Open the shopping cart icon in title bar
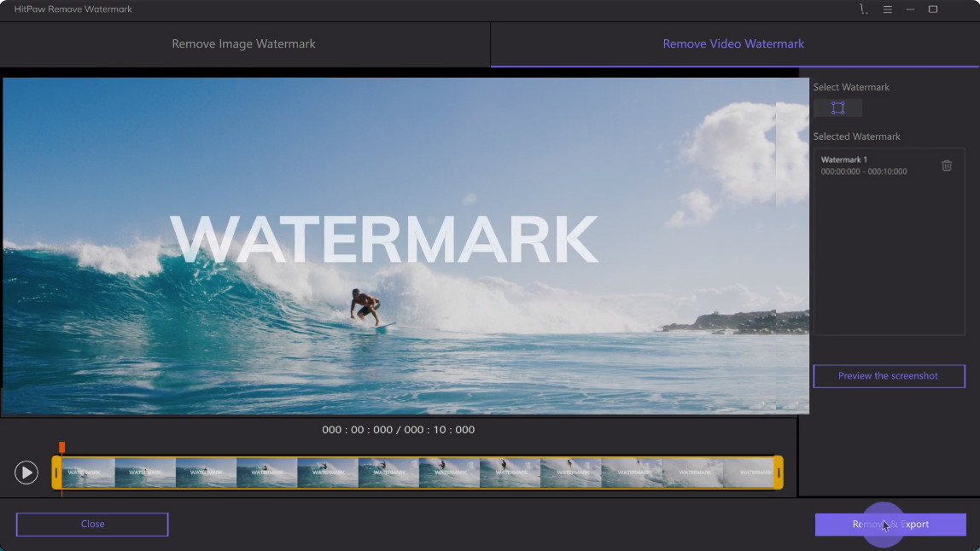This screenshot has height=551, width=980. tap(863, 9)
